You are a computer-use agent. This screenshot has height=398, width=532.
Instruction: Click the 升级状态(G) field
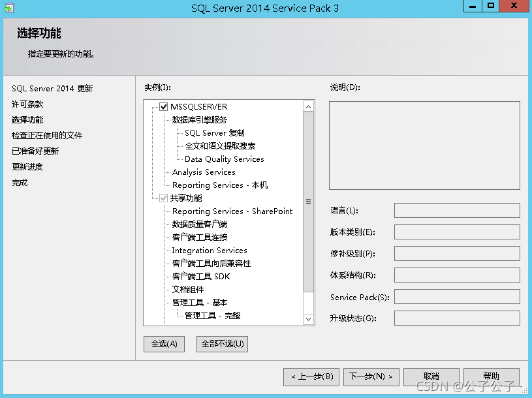[x=457, y=318]
